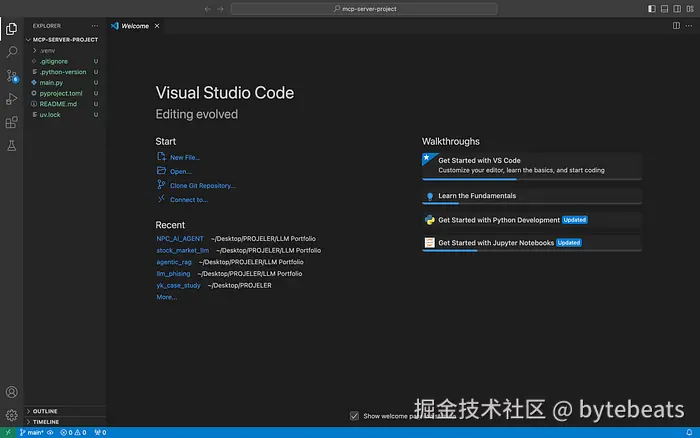700x438 pixels.
Task: Open the NPC_AI_AGENT recent project
Action: pos(180,239)
